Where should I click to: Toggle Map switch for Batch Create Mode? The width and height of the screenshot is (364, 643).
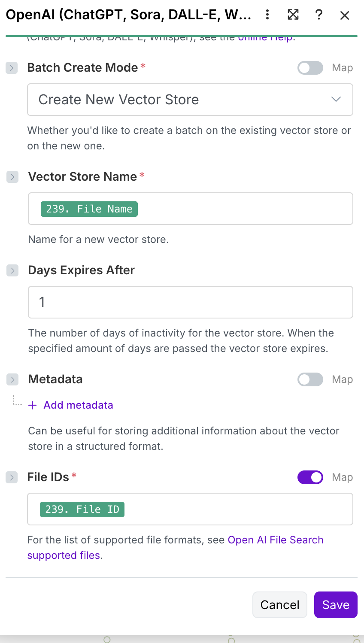310,68
